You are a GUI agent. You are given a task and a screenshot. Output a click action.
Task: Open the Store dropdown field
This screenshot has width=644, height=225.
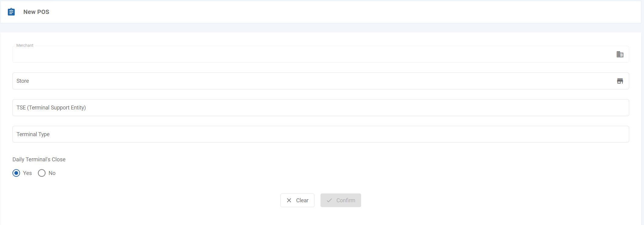pyautogui.click(x=303, y=81)
